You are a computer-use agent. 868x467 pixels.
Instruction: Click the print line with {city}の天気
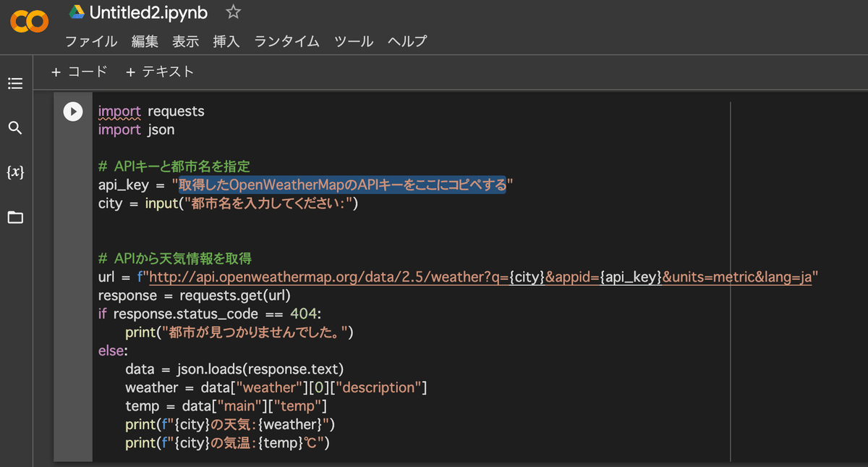229,424
